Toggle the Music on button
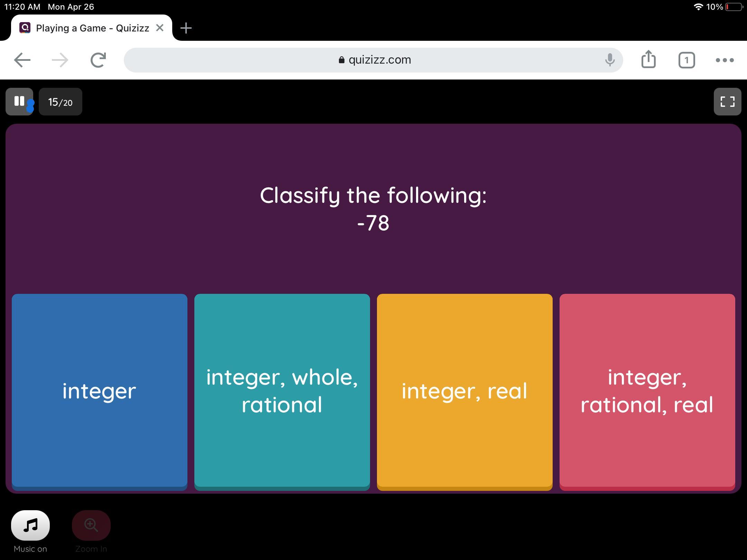This screenshot has height=560, width=747. 30,525
